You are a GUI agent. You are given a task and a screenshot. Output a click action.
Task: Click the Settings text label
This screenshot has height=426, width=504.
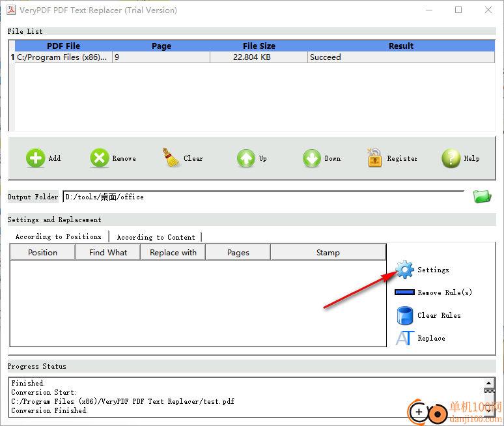433,270
